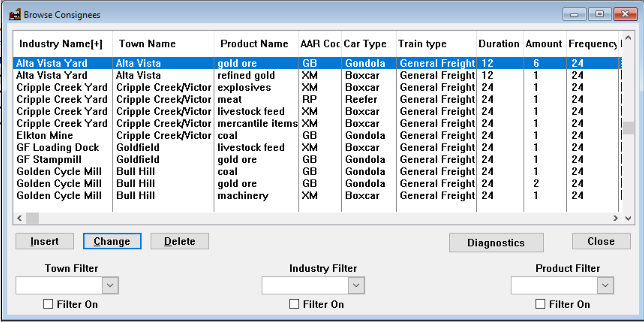Select the Alta Vista Yard refined gold row
The height and width of the screenshot is (322, 644).
click(x=317, y=75)
